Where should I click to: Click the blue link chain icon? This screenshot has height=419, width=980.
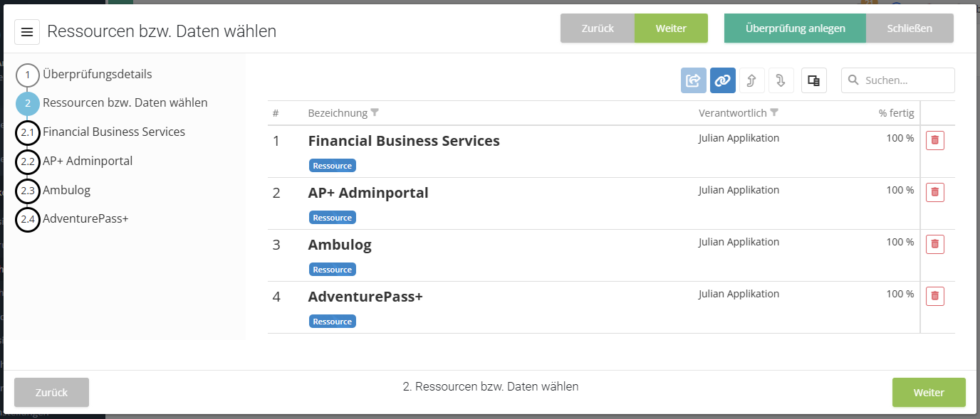click(723, 80)
